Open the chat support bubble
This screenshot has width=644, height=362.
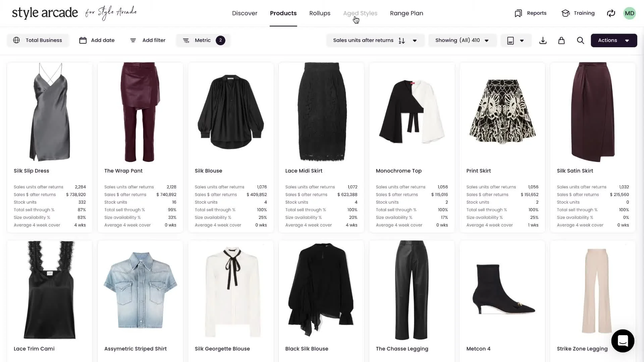(623, 341)
